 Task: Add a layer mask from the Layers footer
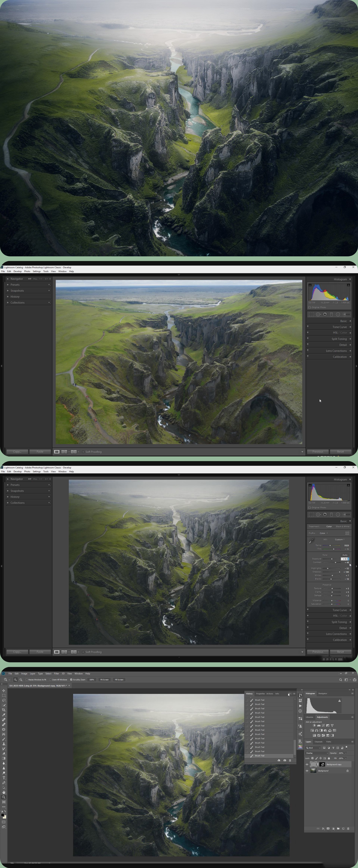[328, 829]
